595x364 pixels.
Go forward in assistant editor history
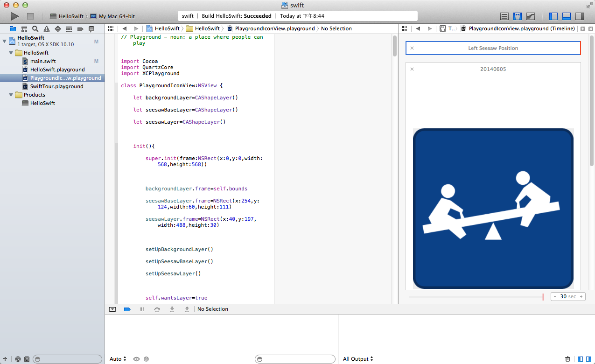[x=430, y=28]
